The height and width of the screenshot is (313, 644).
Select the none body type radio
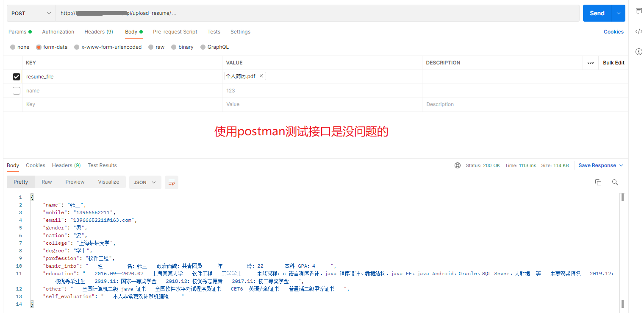[x=13, y=47]
